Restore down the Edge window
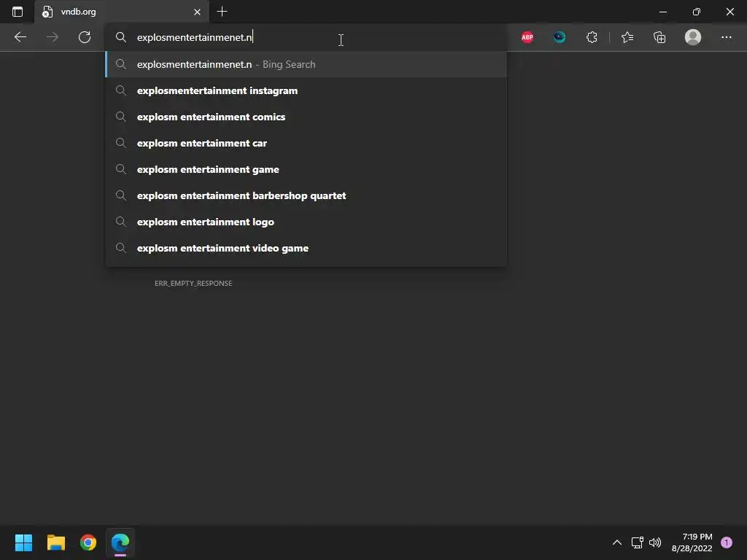747x560 pixels. pyautogui.click(x=697, y=12)
